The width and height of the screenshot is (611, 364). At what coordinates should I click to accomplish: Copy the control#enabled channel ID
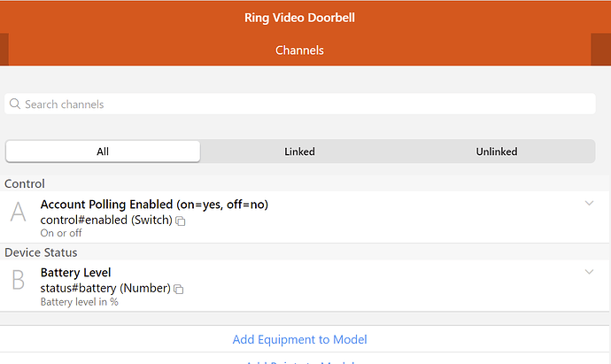[x=180, y=221]
